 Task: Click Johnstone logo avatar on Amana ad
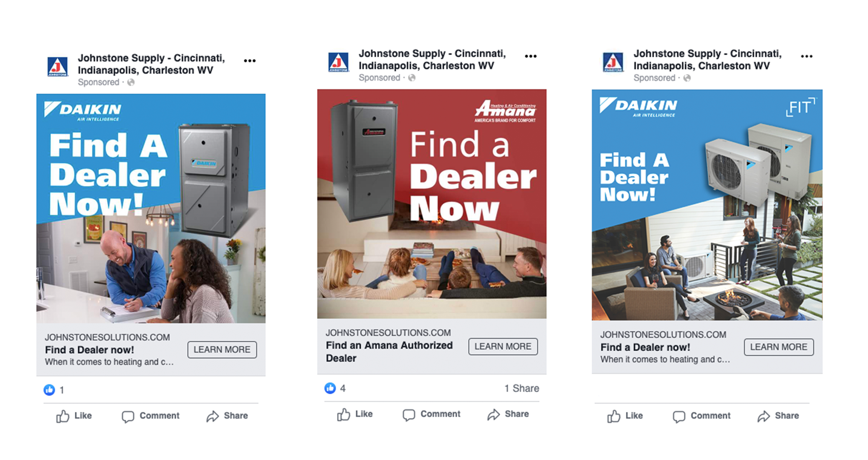click(x=338, y=62)
